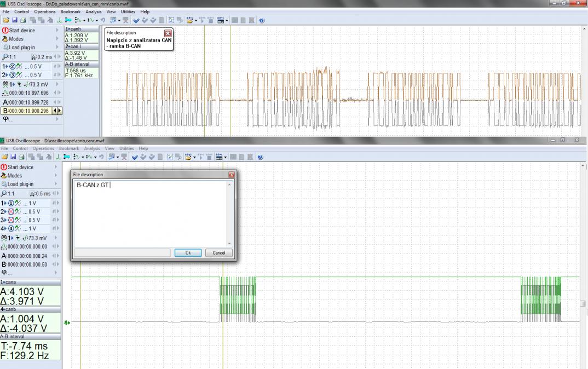Click Load plug-in label in lower window
588x369 pixels.
click(21, 184)
